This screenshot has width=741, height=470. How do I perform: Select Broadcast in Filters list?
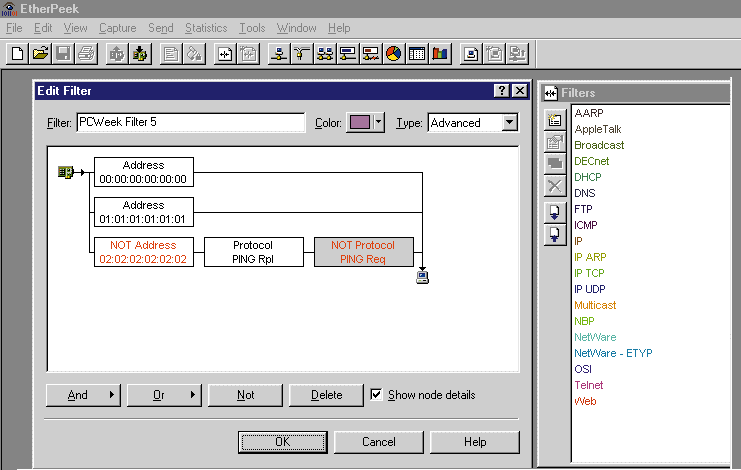[x=599, y=145]
